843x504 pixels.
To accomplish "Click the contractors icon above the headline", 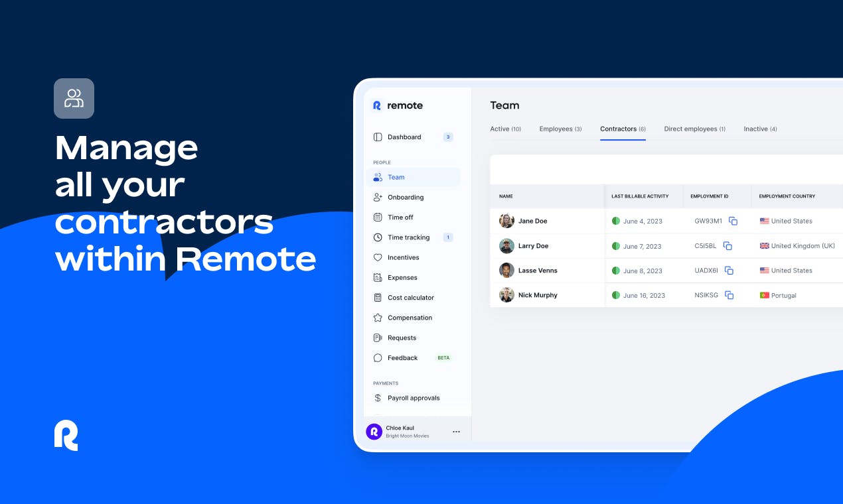I will [x=74, y=98].
